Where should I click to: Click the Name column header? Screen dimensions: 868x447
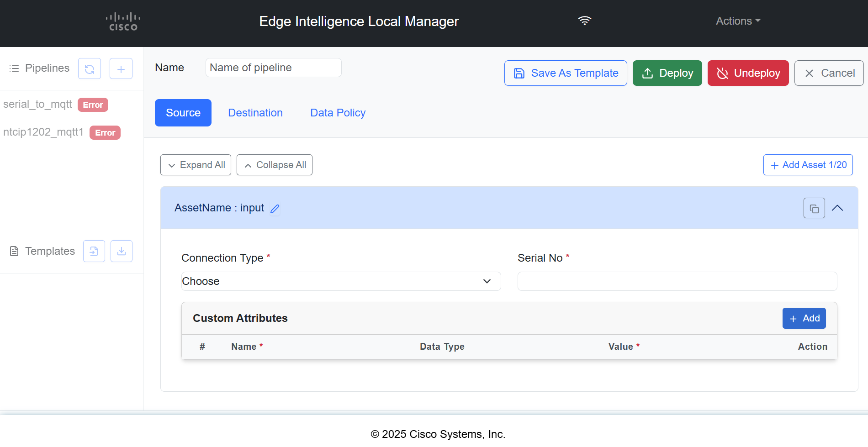(x=247, y=347)
